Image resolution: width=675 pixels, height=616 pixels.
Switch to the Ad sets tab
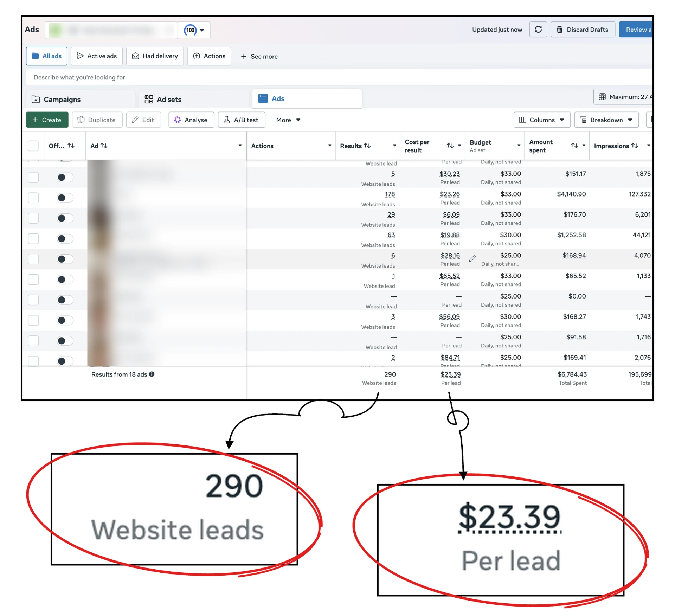tap(194, 100)
